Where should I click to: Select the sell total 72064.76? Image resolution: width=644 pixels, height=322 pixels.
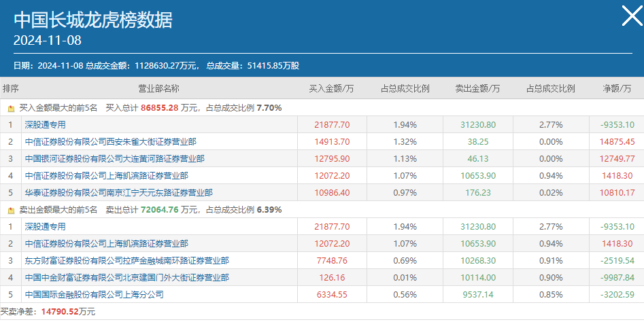[160, 210]
